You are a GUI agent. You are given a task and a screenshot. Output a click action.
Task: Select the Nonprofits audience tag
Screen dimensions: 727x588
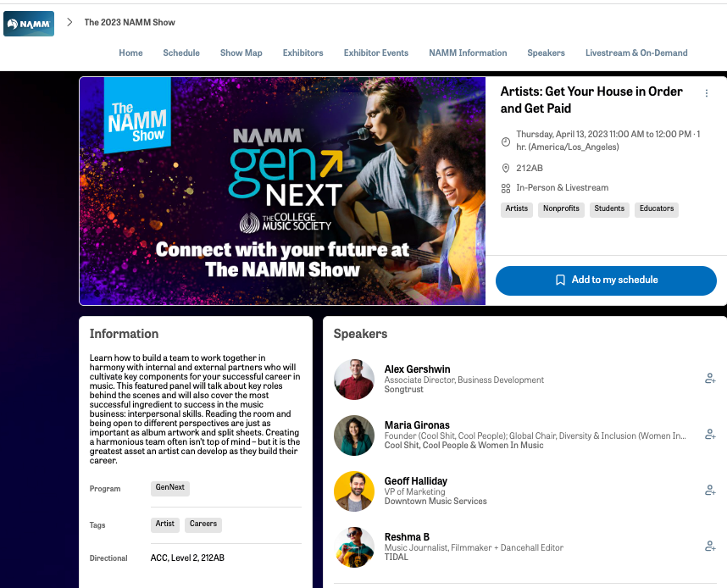(x=561, y=209)
